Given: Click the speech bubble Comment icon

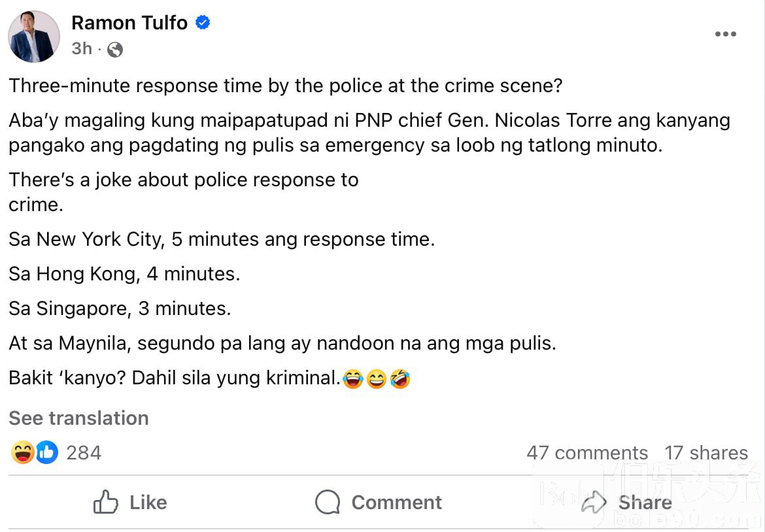Looking at the screenshot, I should point(328,503).
